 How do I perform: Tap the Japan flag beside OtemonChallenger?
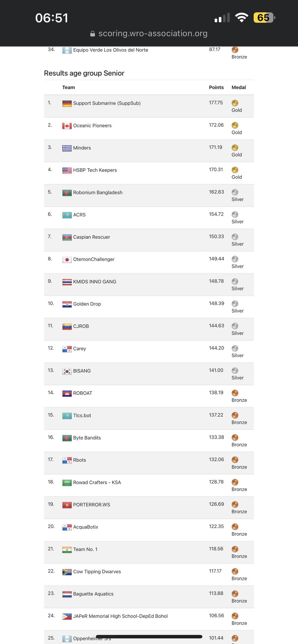tap(67, 260)
